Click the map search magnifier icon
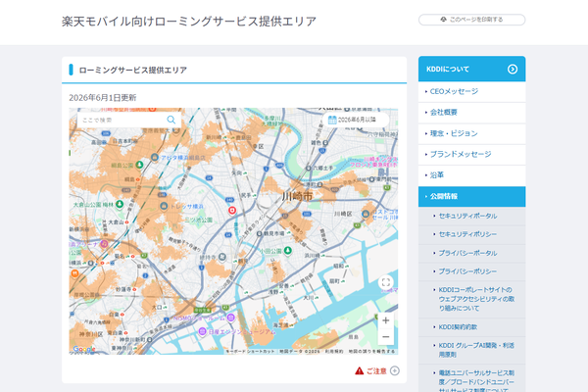This screenshot has width=588, height=392. tap(171, 120)
